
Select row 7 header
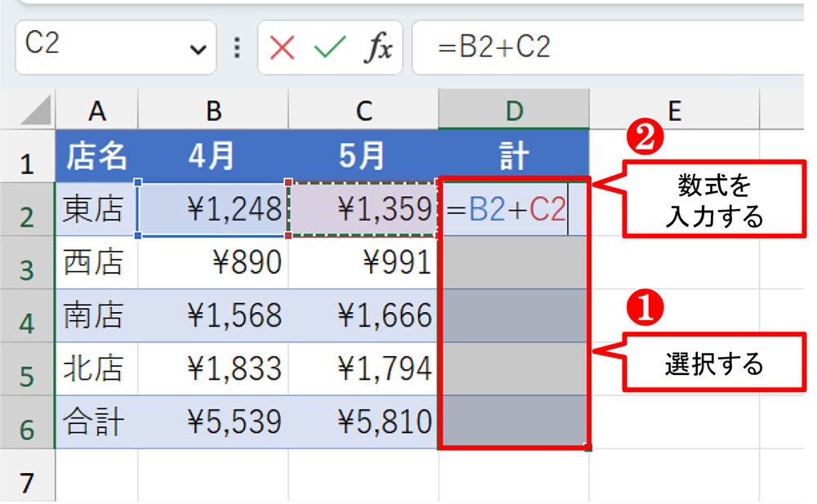27,475
